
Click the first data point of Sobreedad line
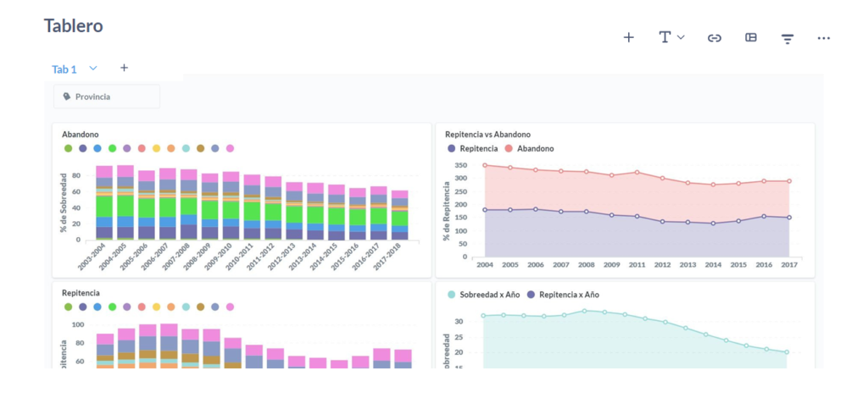pos(483,316)
